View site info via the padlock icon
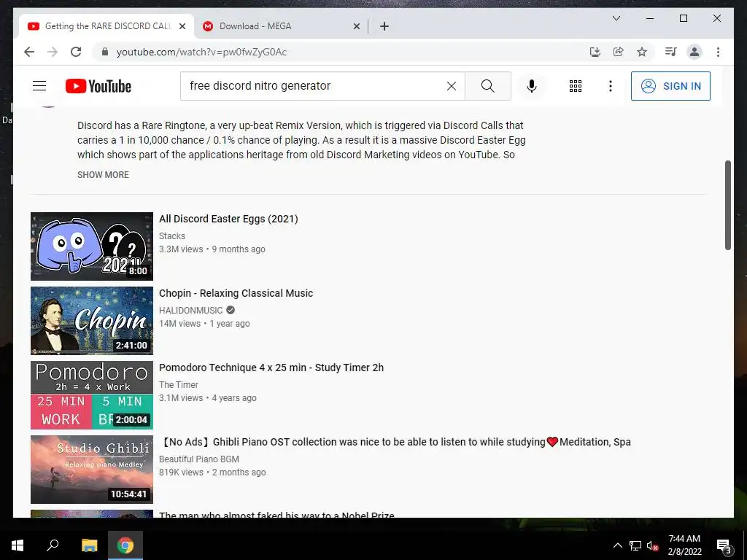The image size is (747, 560). tap(105, 52)
